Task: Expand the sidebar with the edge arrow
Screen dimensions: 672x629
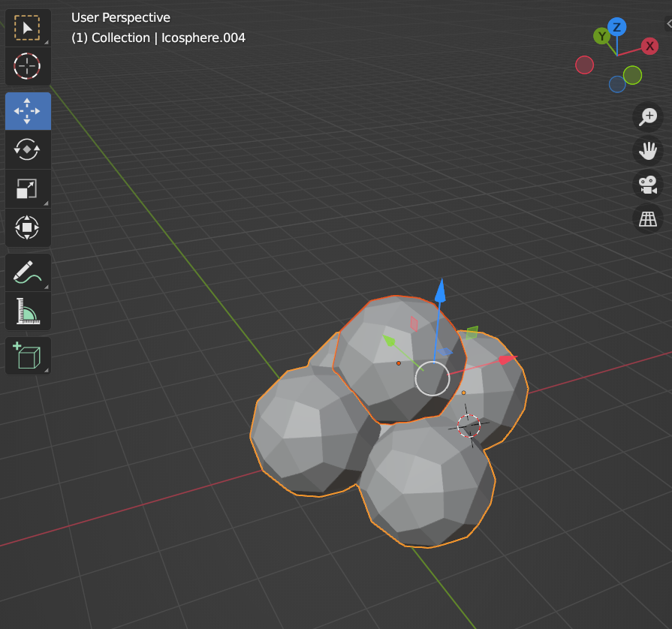Action: pyautogui.click(x=668, y=24)
